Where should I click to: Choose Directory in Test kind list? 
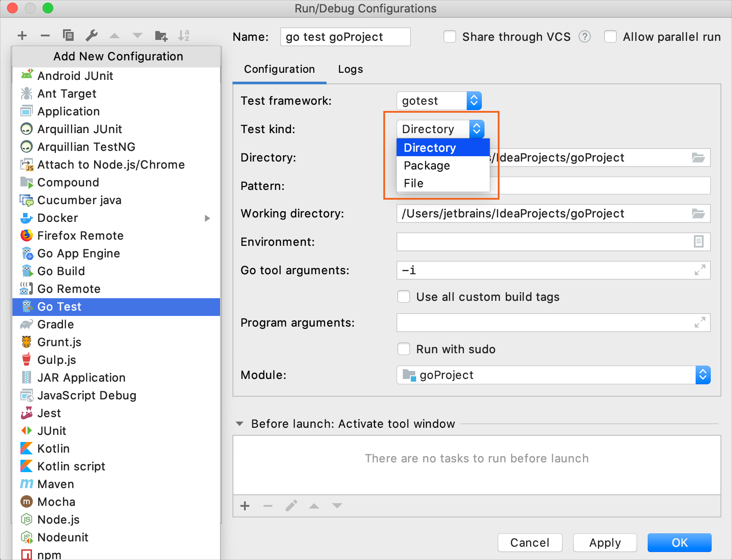click(443, 148)
